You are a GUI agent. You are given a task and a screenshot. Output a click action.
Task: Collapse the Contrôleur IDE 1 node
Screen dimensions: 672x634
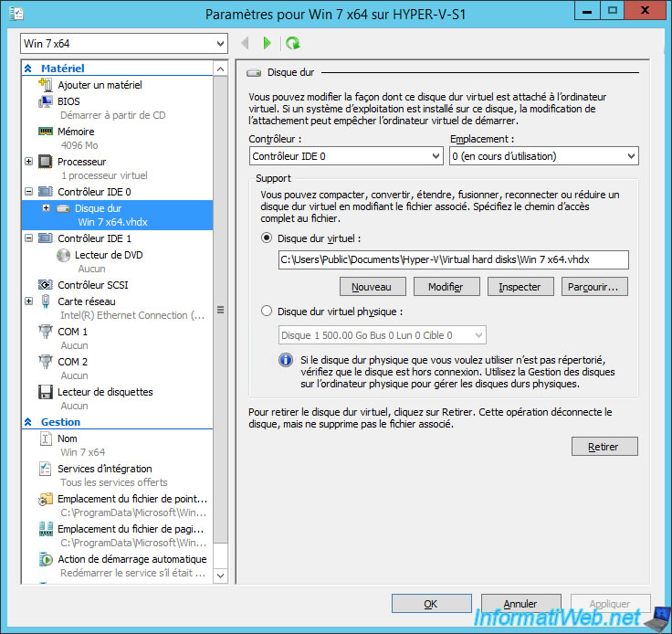point(28,238)
